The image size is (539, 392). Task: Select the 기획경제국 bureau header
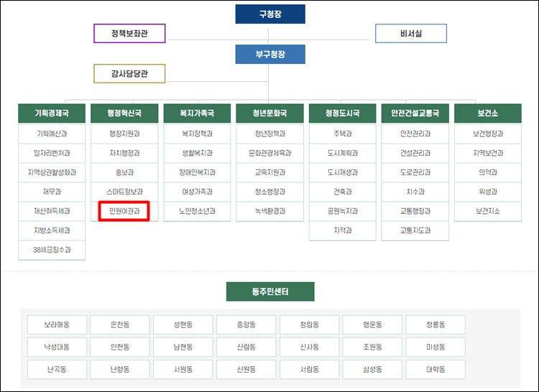tap(52, 113)
